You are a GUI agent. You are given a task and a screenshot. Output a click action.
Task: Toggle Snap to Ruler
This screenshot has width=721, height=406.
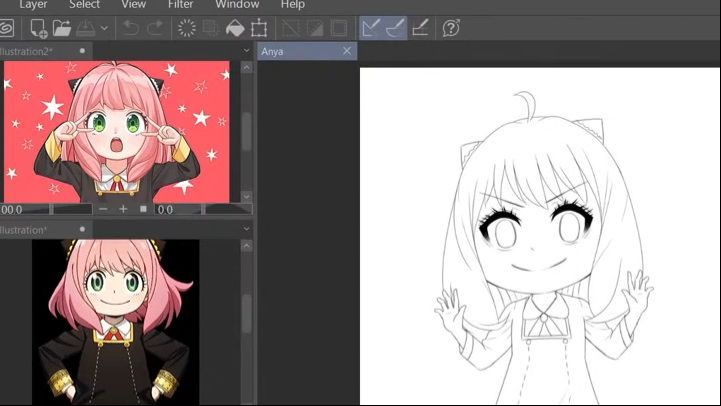pos(371,29)
